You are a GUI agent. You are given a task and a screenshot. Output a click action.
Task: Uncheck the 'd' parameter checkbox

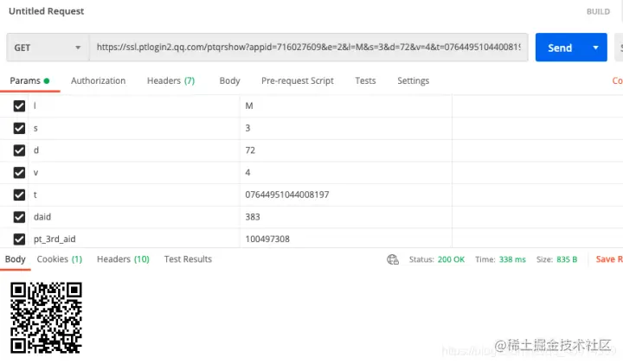(19, 150)
